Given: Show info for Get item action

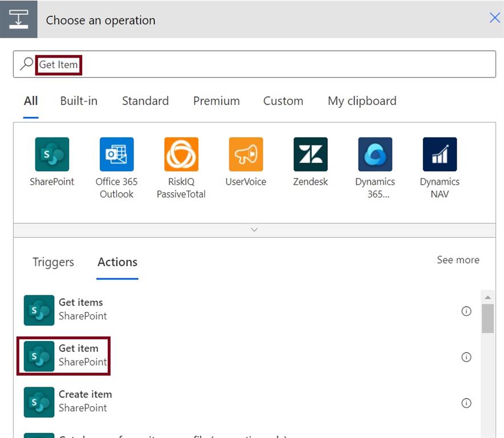Looking at the screenshot, I should click(x=466, y=357).
